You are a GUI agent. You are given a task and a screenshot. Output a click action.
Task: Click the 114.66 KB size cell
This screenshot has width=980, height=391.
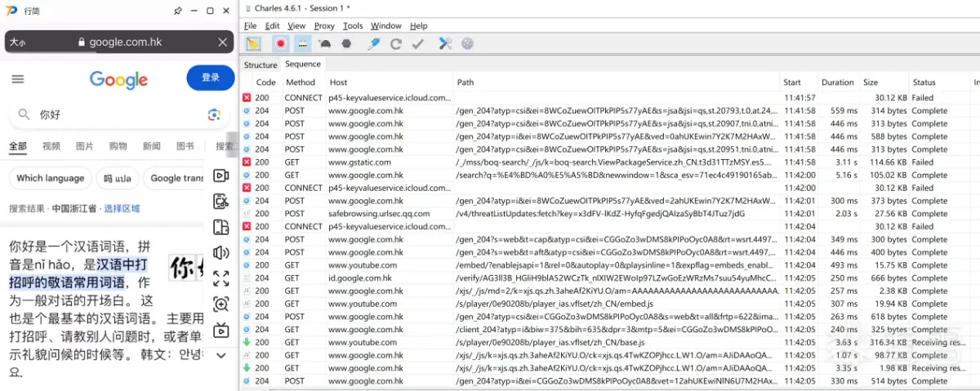pos(884,162)
